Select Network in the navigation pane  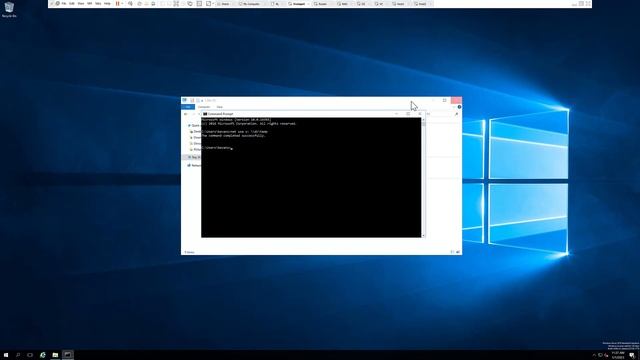pos(194,165)
